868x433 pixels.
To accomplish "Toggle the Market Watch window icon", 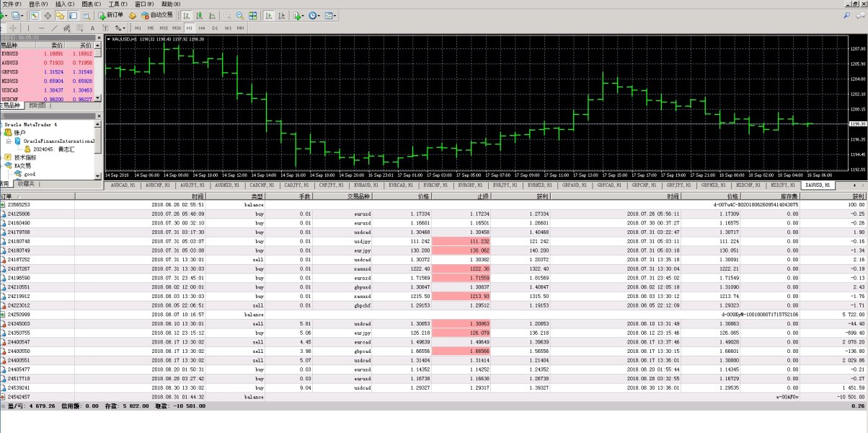I will pyautogui.click(x=34, y=14).
